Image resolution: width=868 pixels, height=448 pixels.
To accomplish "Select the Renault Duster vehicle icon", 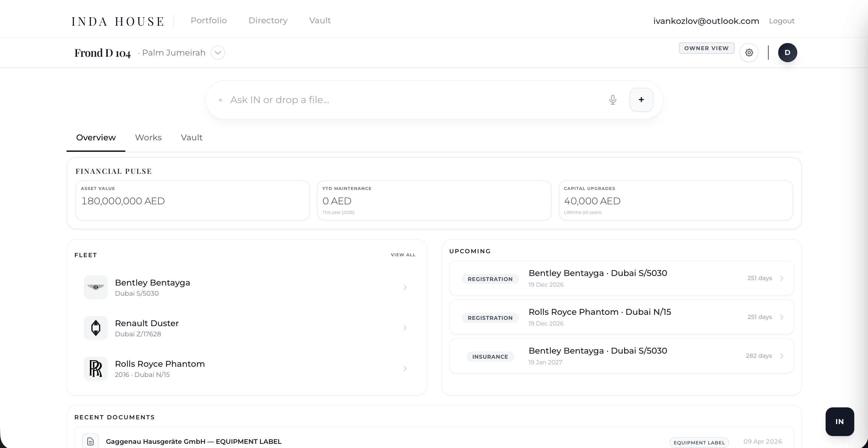I will pyautogui.click(x=96, y=328).
